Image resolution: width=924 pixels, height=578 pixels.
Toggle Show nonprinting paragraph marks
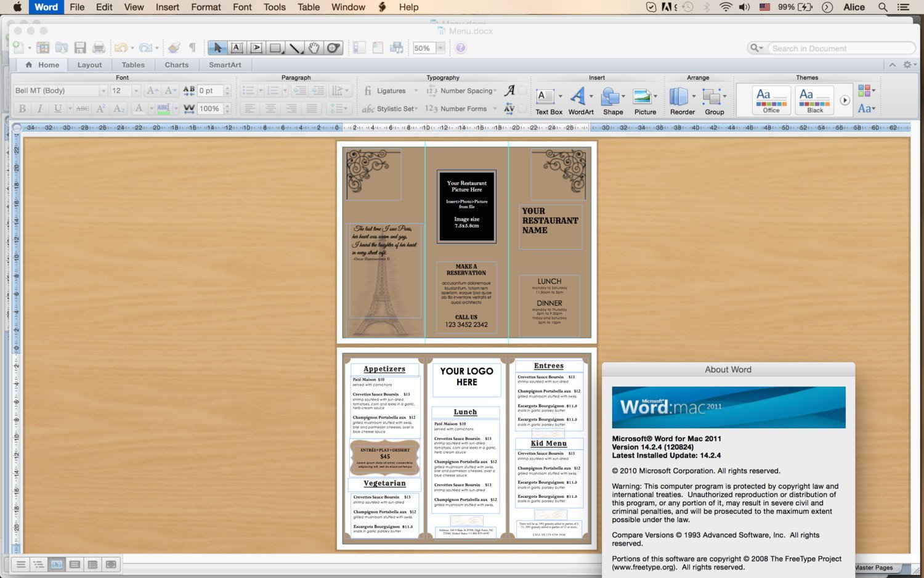192,47
